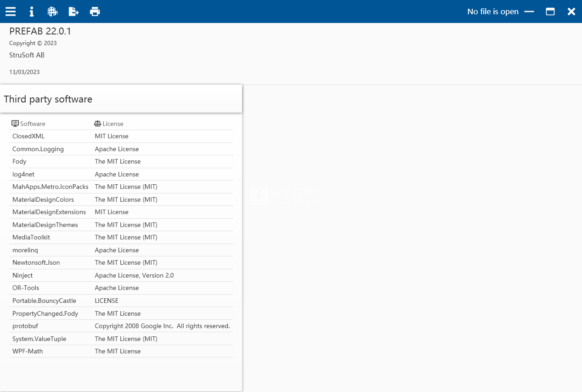Screen dimensions: 582x392
Task: Select the ClosedXML row
Action: click(x=28, y=136)
